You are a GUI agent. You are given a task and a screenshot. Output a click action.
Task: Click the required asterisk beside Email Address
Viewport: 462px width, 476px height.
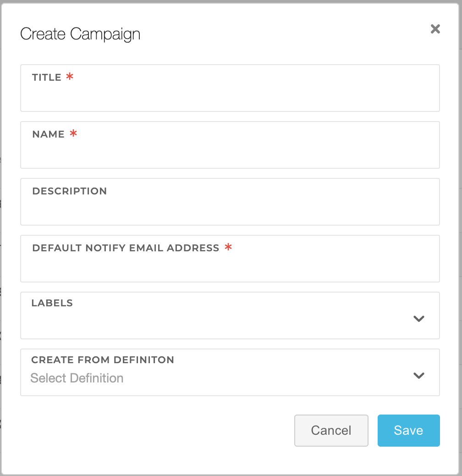pyautogui.click(x=228, y=248)
